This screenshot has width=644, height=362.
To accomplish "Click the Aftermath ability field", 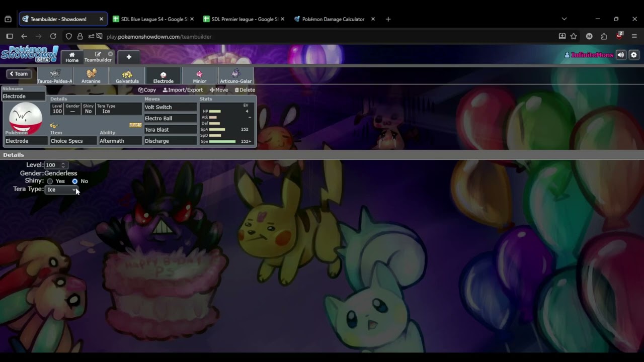I will 120,141.
